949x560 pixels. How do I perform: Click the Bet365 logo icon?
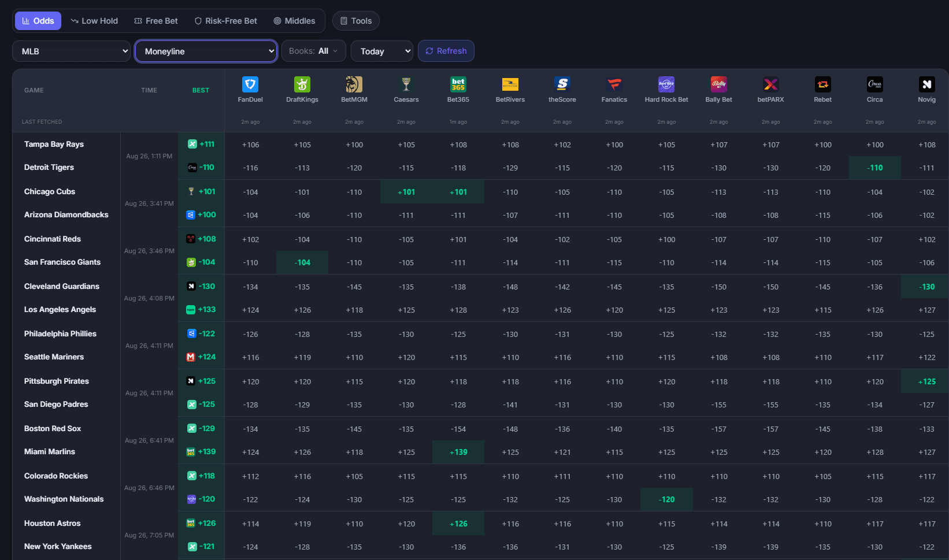coord(458,84)
